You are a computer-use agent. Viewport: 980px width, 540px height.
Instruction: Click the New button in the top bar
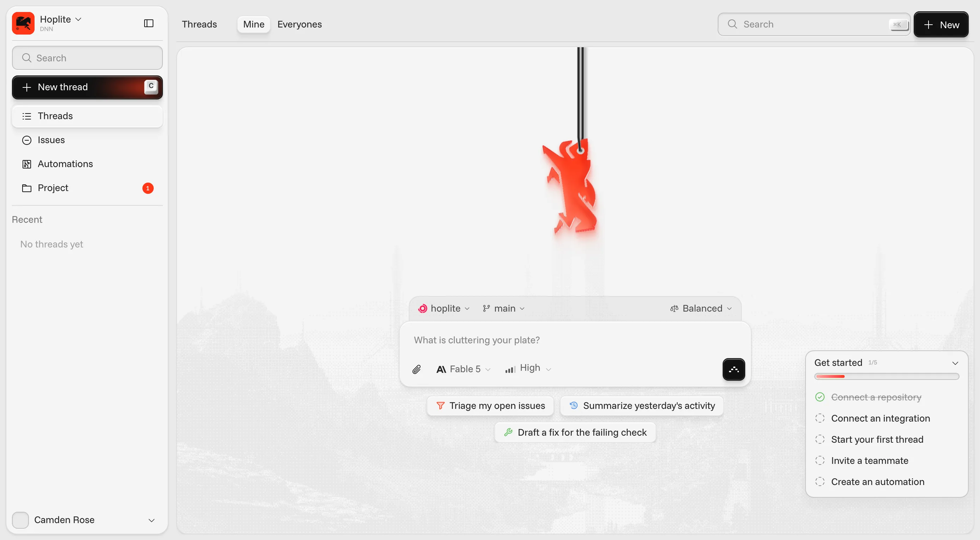click(x=941, y=24)
